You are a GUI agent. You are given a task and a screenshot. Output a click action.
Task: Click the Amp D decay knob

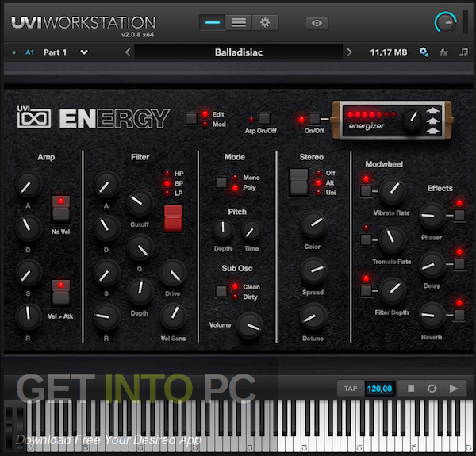[29, 228]
